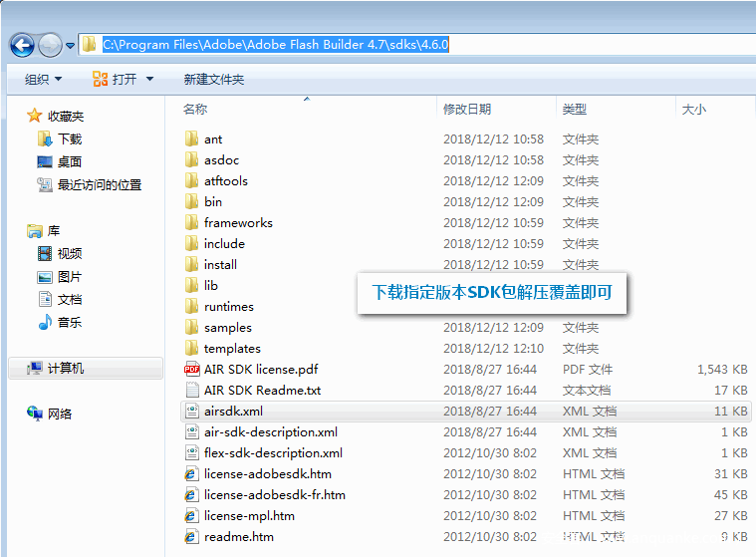Select the folder name "templates"
756x557 pixels.
(232, 348)
